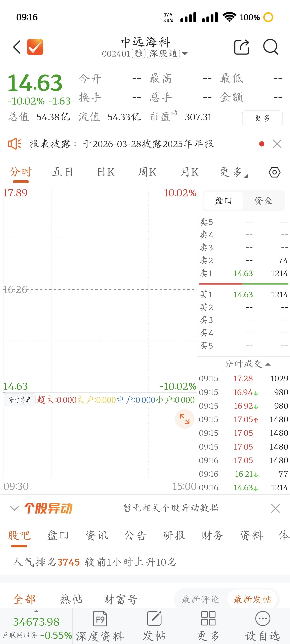Image resolution: width=290 pixels, height=644 pixels.
Task: Dismiss the 报表披露 announcement banner
Action: (277, 144)
